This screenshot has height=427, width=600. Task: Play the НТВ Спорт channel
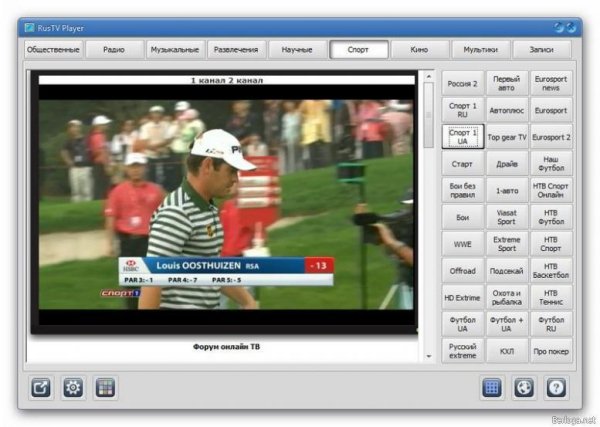[551, 244]
